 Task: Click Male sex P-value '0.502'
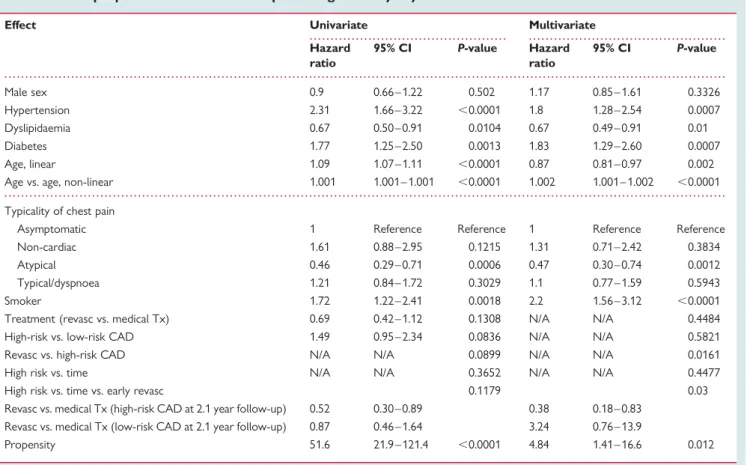(x=482, y=92)
